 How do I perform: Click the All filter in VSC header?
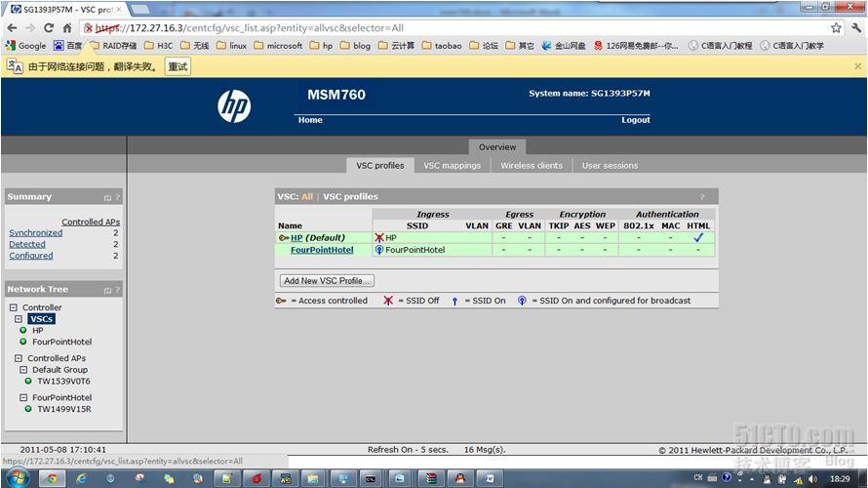307,196
